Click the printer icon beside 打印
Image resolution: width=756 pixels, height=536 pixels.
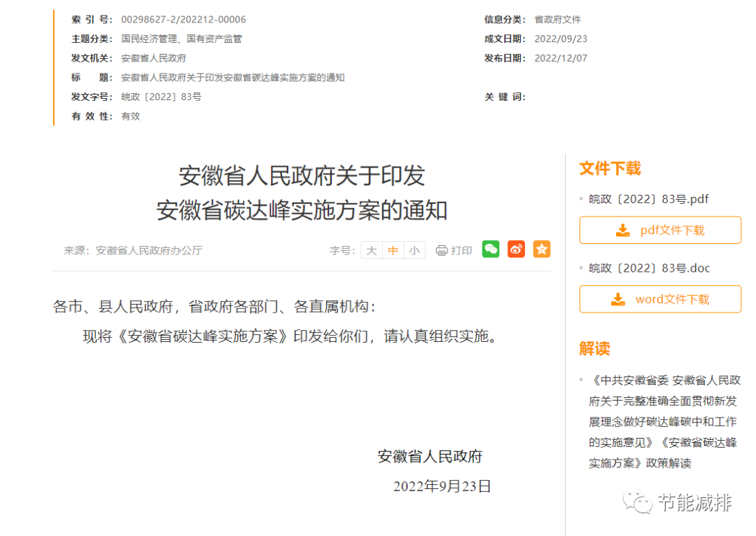(441, 250)
